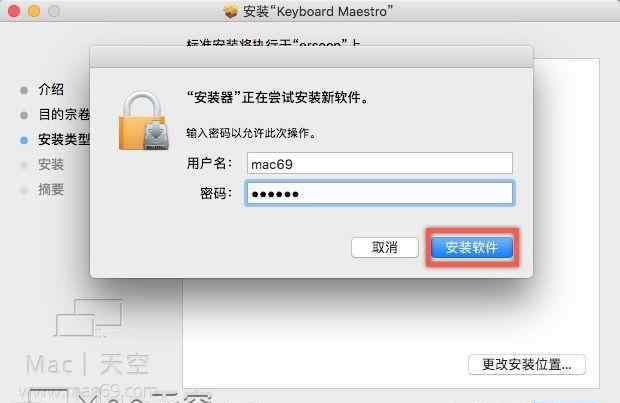This screenshot has width=620, height=403.
Task: Click blue bullet beside 安装类型
Action: [x=24, y=140]
